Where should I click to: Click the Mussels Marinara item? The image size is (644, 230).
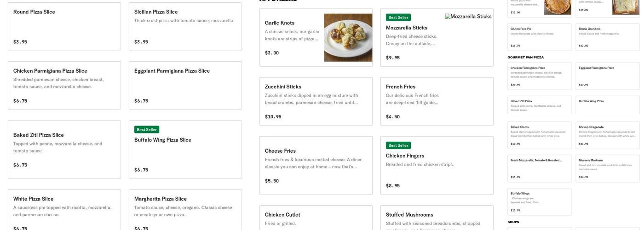[607, 168]
